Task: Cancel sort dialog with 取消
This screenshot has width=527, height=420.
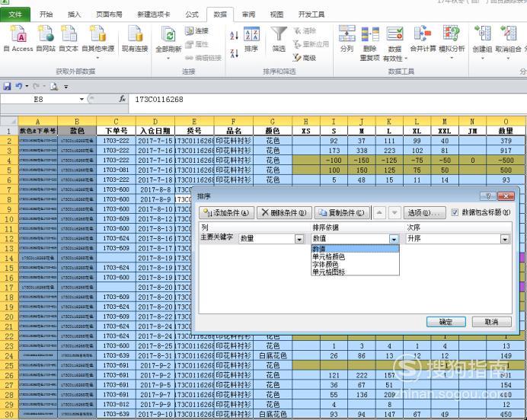Action: [491, 322]
